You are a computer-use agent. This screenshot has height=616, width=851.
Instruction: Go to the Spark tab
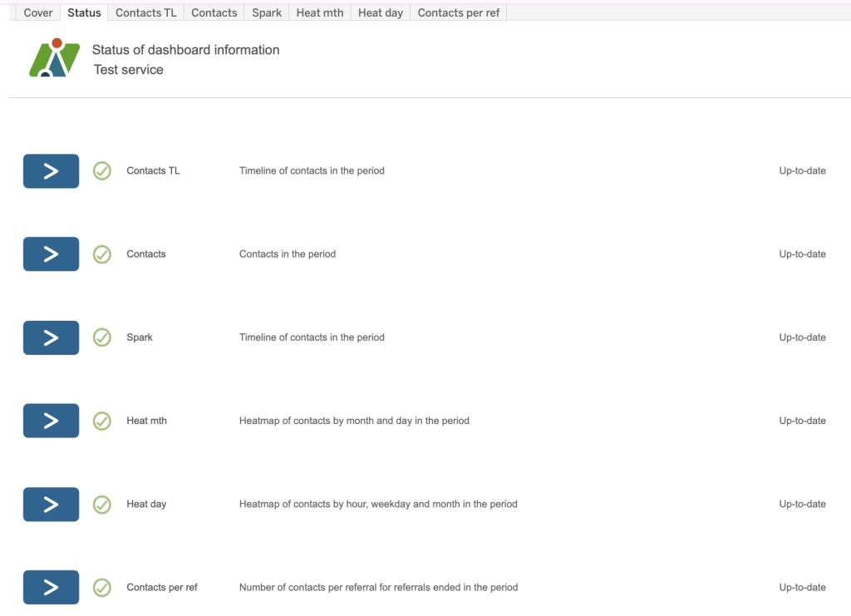[x=267, y=12]
